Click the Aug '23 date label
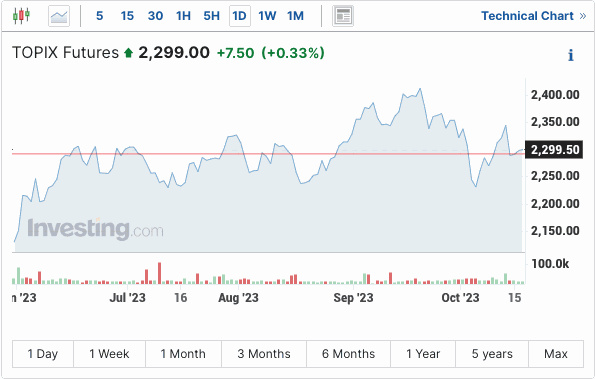Image resolution: width=595 pixels, height=379 pixels. 238,297
